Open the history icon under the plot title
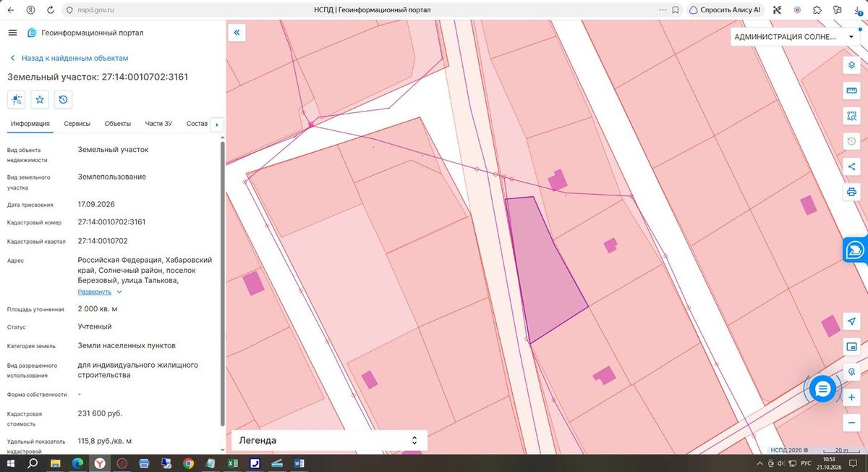Image resolution: width=868 pixels, height=472 pixels. pos(63,99)
